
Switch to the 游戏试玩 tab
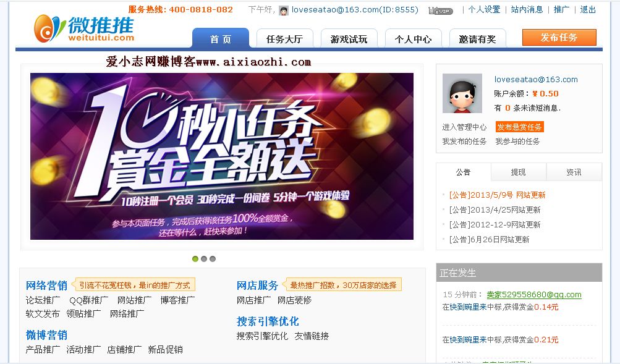(349, 39)
